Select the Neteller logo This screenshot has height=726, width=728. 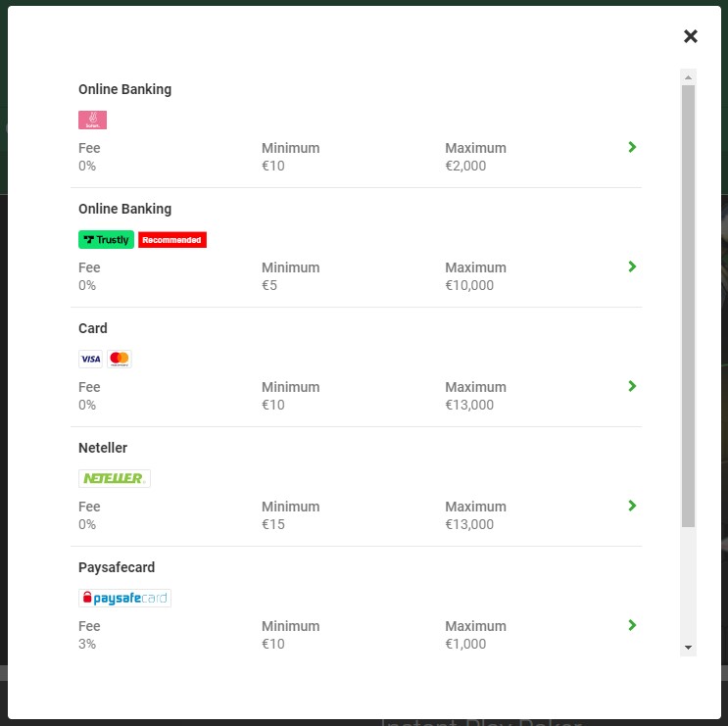click(x=114, y=479)
